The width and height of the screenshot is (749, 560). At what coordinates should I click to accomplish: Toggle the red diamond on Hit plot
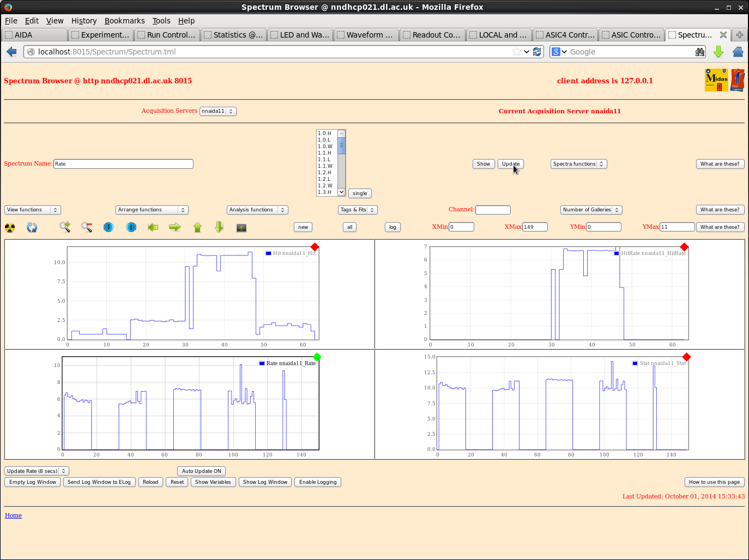[315, 247]
